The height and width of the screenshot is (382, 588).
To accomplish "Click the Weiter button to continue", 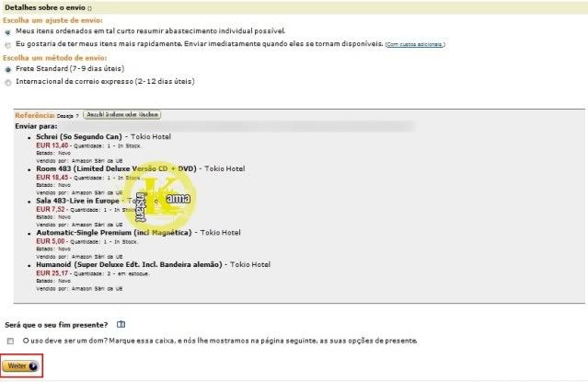I will click(20, 365).
